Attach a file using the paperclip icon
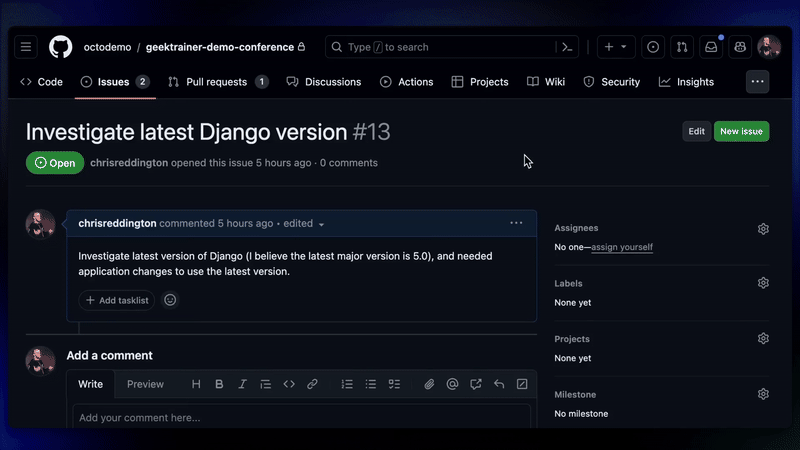The image size is (800, 450). coord(429,384)
